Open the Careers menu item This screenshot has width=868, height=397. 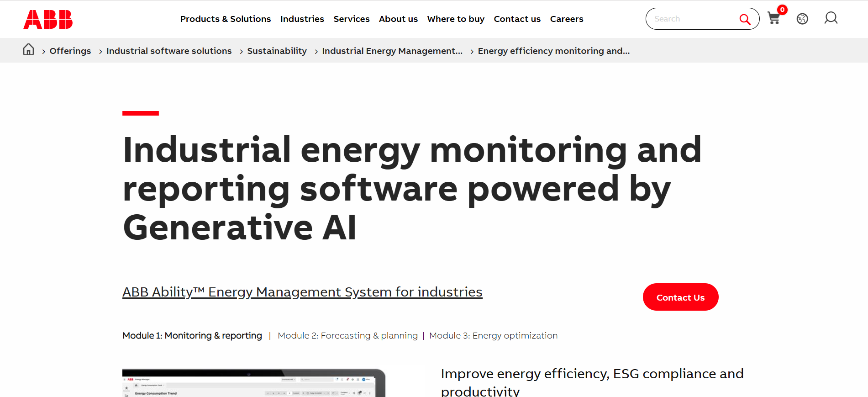coord(567,19)
